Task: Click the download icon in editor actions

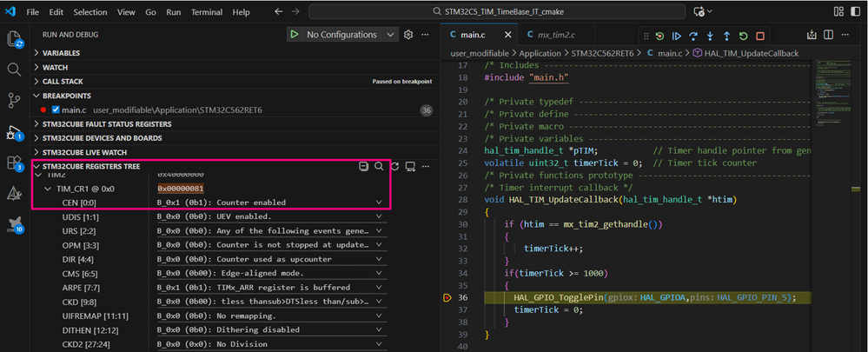Action: point(812,34)
